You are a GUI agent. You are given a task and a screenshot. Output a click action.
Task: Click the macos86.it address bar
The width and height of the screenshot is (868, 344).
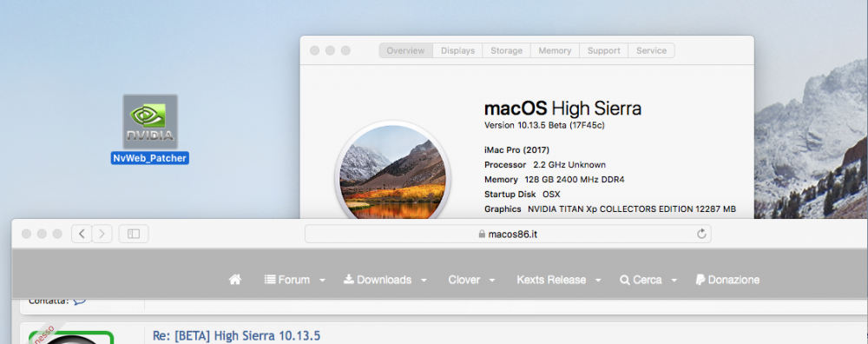[508, 234]
